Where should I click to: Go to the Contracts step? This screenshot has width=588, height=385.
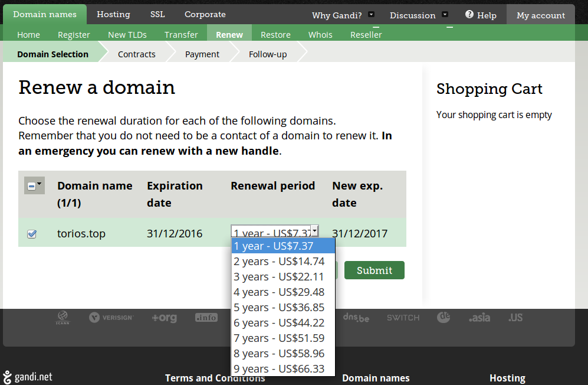pyautogui.click(x=136, y=54)
